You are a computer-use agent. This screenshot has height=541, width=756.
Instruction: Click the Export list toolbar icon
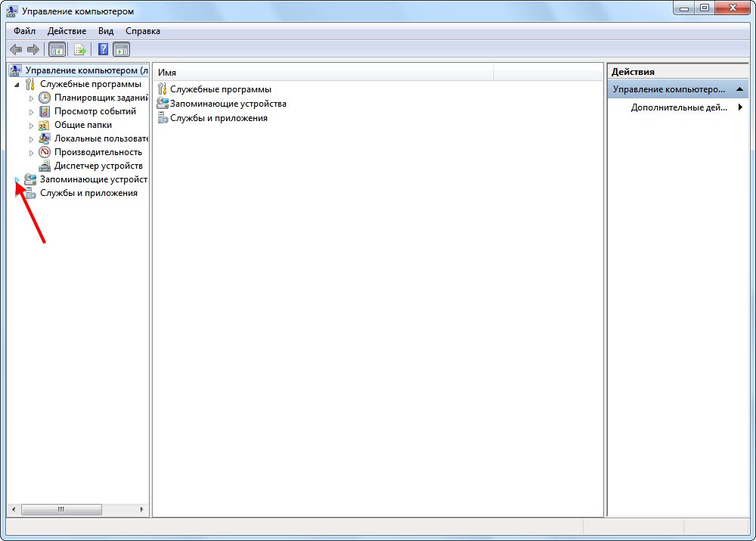pos(80,49)
